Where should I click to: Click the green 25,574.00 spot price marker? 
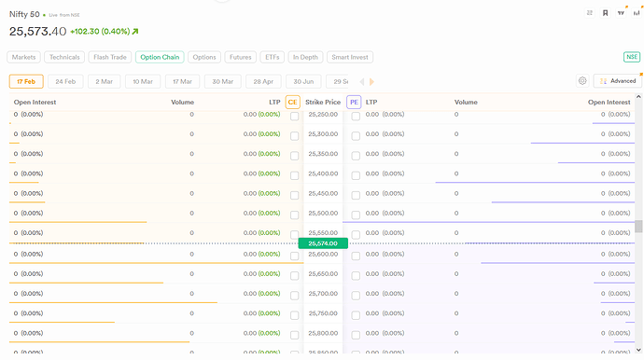[x=323, y=243]
